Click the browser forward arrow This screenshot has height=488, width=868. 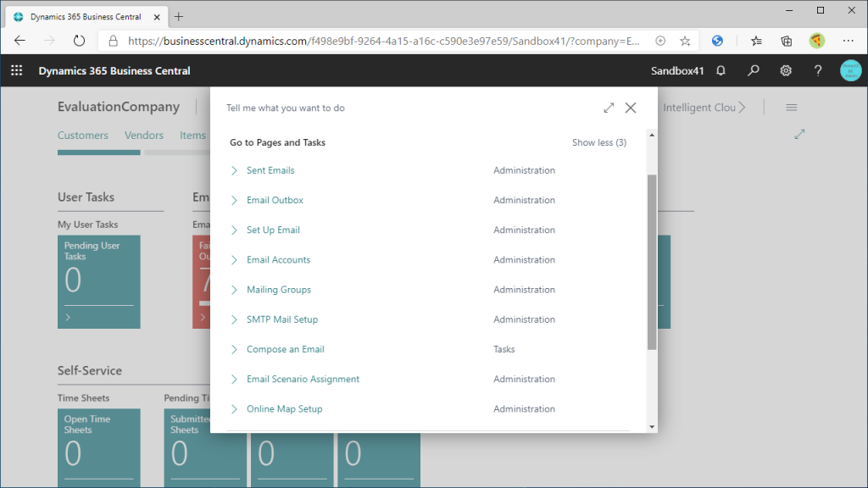tap(49, 41)
